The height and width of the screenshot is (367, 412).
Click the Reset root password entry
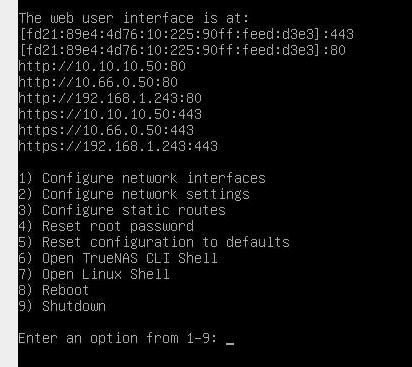click(106, 226)
